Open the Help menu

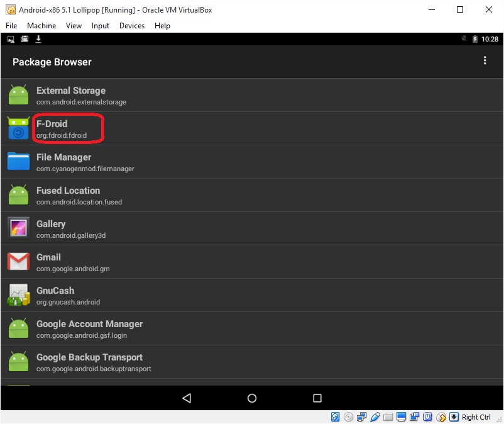point(162,25)
